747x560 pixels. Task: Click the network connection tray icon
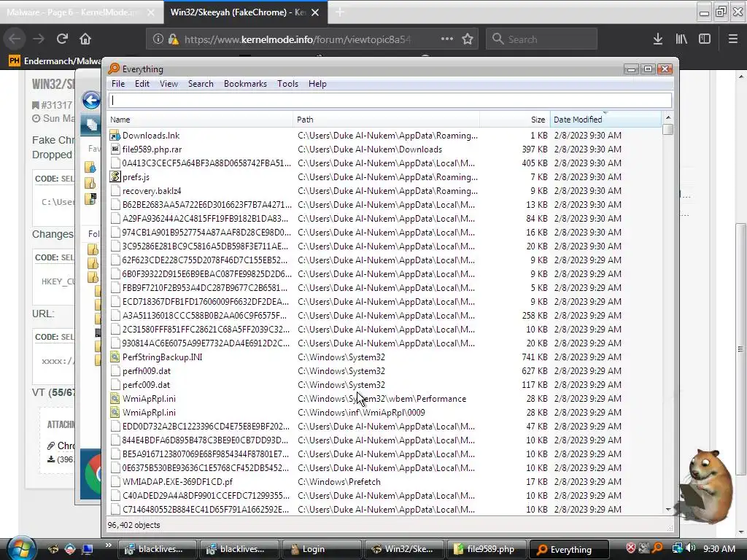pyautogui.click(x=677, y=548)
